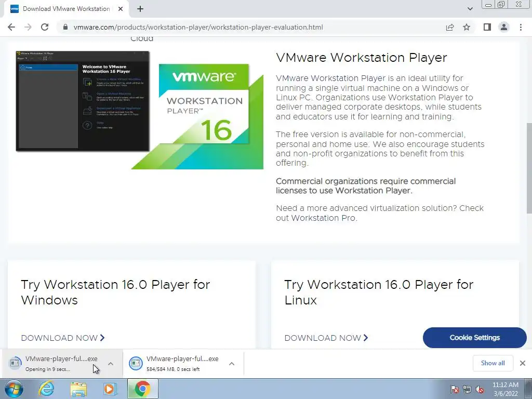Click the file icon of the 'Opening in 9 secs' download
Screen dimensions: 532x399
15,363
